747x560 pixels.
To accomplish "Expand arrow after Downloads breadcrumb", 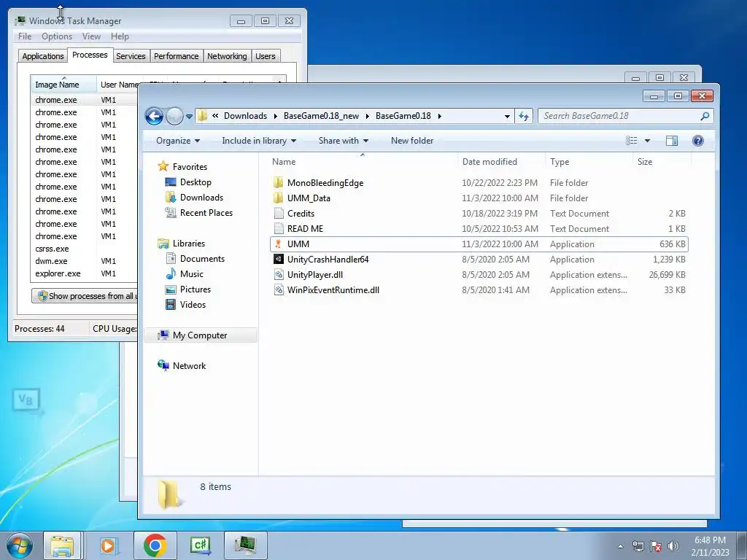I will (275, 116).
